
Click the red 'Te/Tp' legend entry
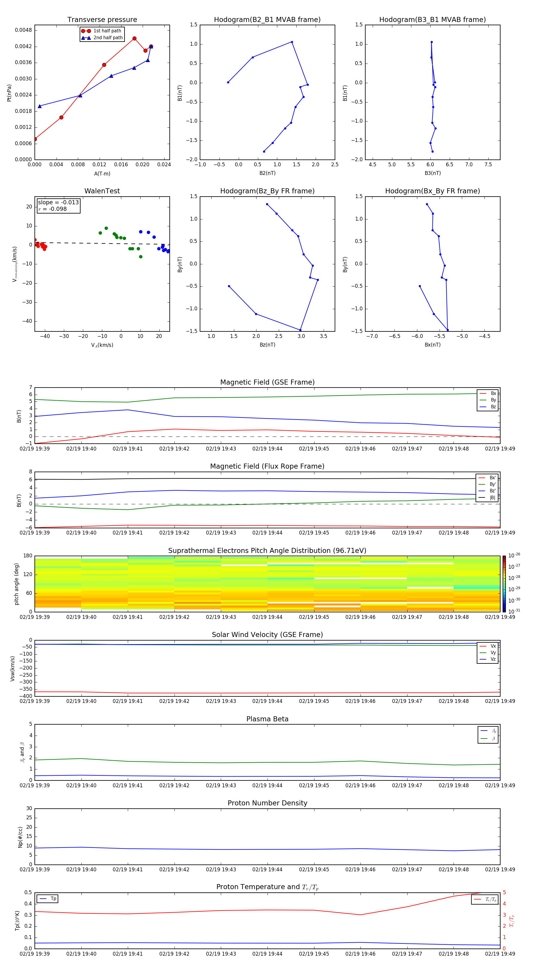(485, 899)
